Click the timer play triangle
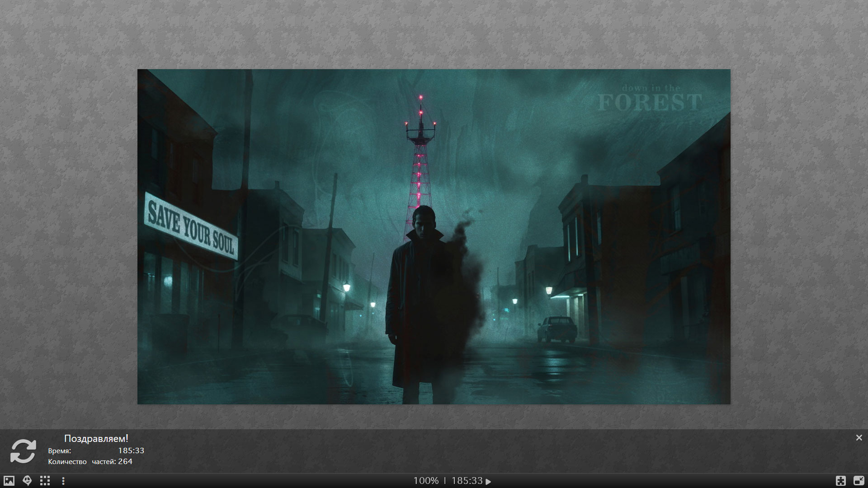Viewport: 868px width, 488px height. tap(488, 482)
